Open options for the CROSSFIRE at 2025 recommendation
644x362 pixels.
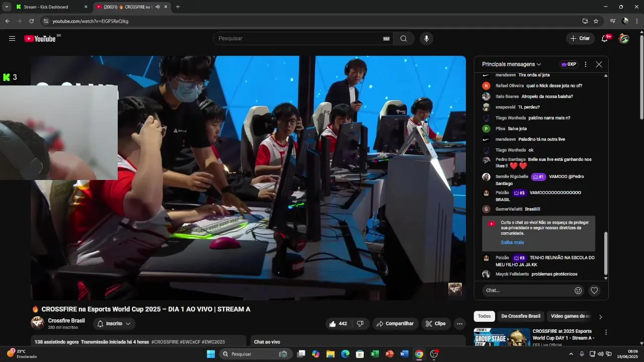606,332
